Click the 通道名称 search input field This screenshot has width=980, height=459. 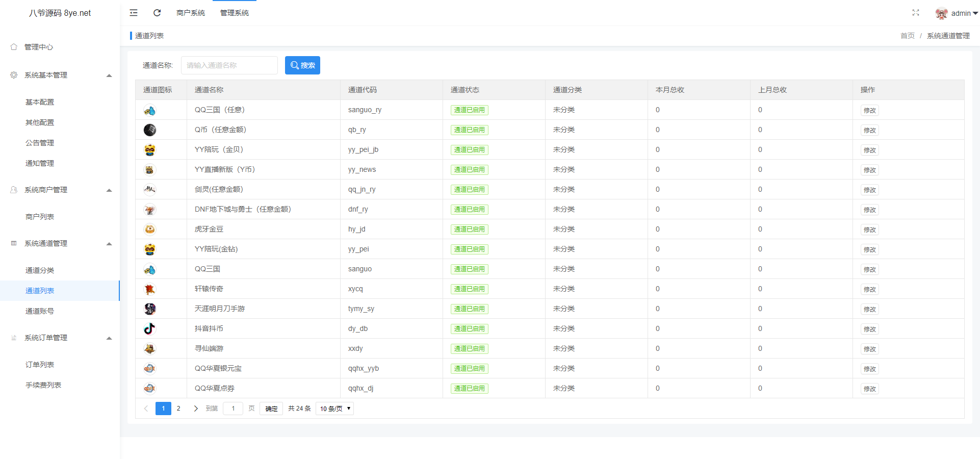[x=229, y=65]
